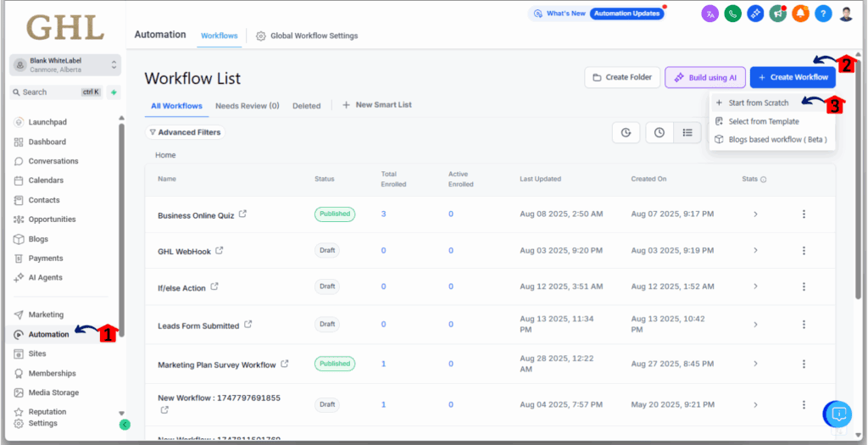Screen dimensions: 868x445
Task: Open Dashboard in the sidebar
Action: (x=41, y=142)
